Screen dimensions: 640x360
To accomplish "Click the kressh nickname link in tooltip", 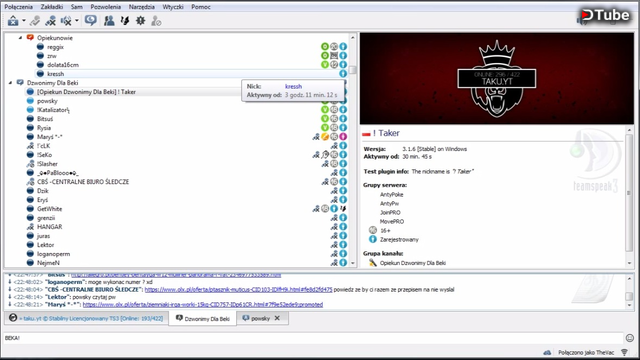I will (293, 86).
